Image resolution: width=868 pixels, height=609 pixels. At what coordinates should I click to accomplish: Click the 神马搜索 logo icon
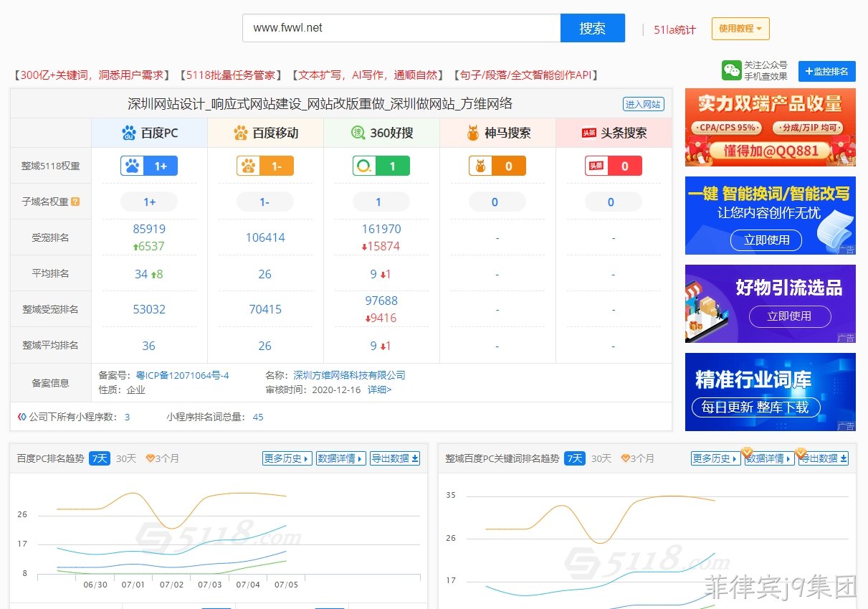[x=473, y=133]
